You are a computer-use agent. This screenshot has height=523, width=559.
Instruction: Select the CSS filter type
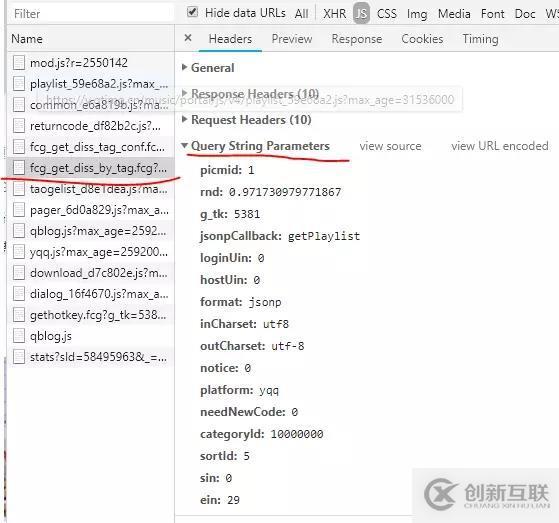click(386, 14)
